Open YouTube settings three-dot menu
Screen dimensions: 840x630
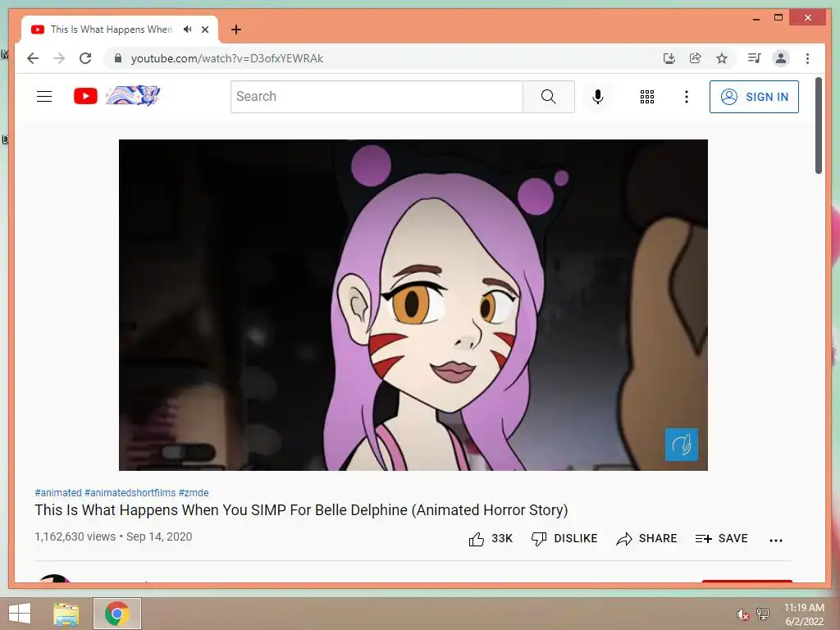tap(687, 97)
